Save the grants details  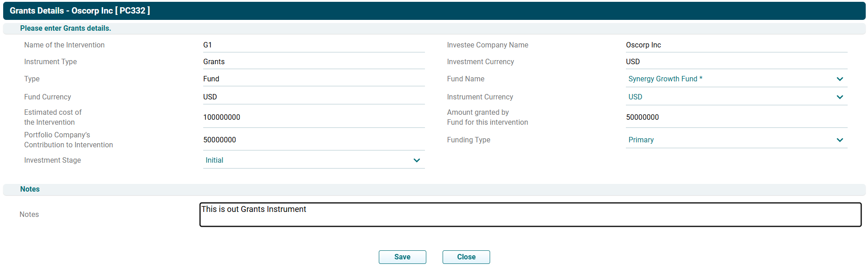point(402,257)
